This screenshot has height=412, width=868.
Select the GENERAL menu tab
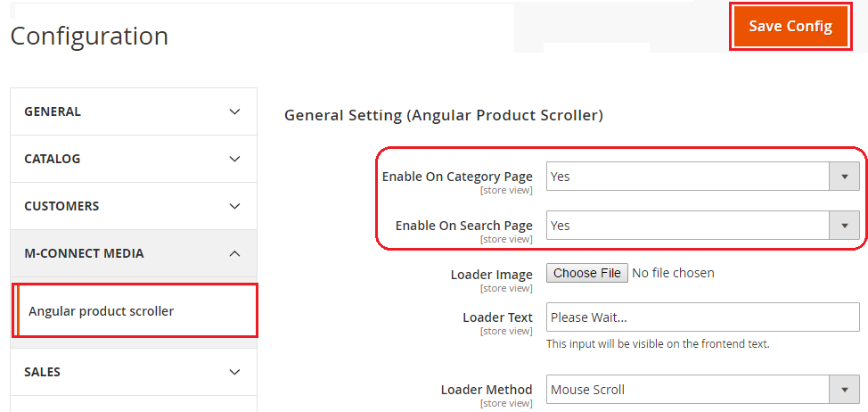coord(53,111)
